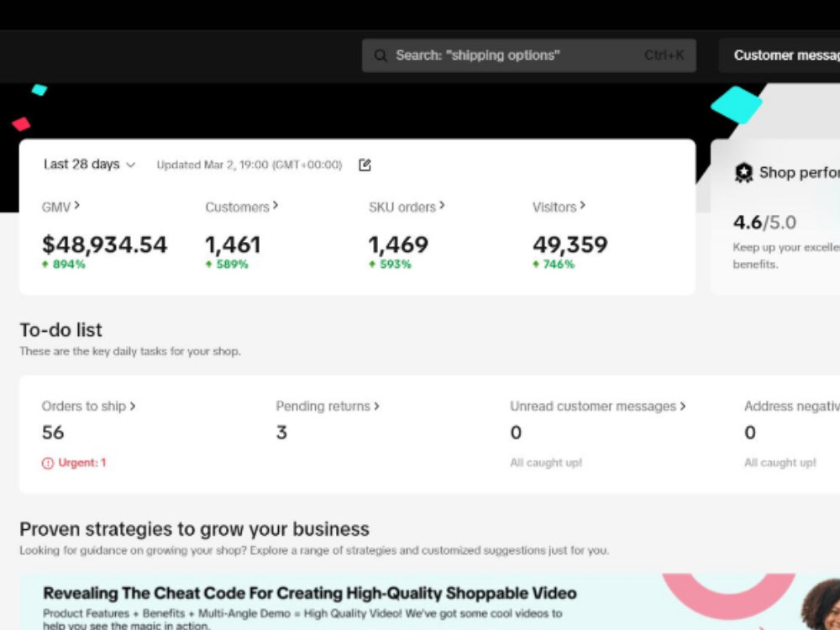This screenshot has height=630, width=840.
Task: Click the 746% growth indicator
Action: [554, 264]
